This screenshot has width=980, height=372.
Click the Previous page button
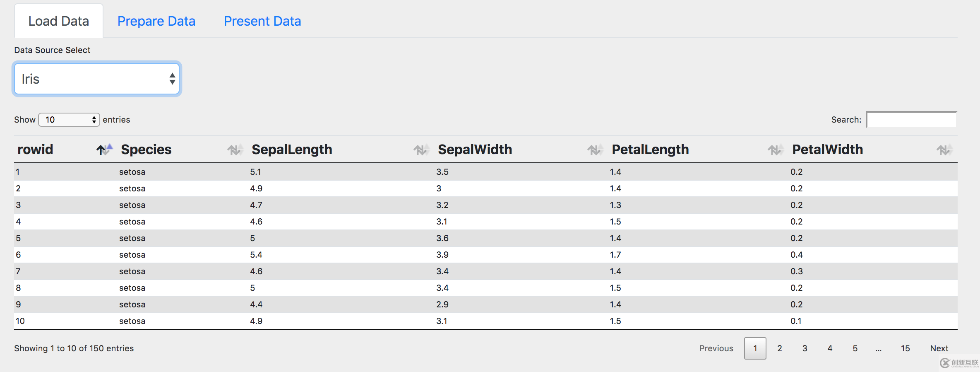click(716, 348)
